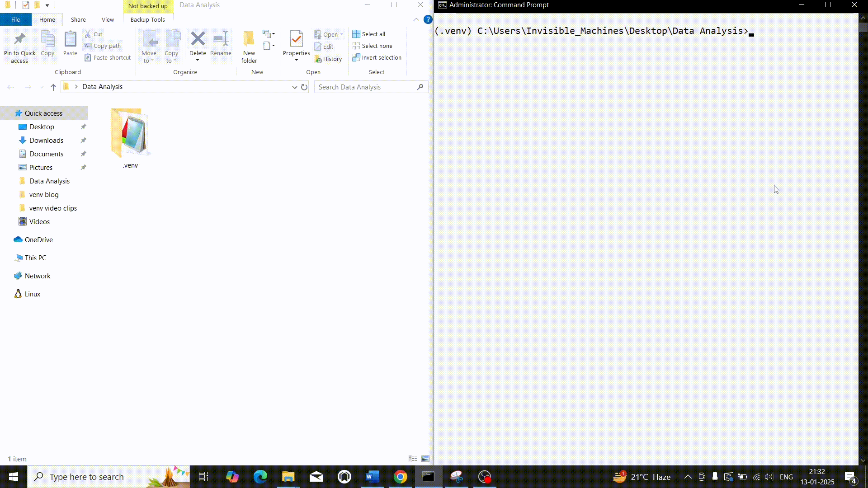
Task: Click the Command Prompt vertical scrollbar
Action: coord(863,239)
